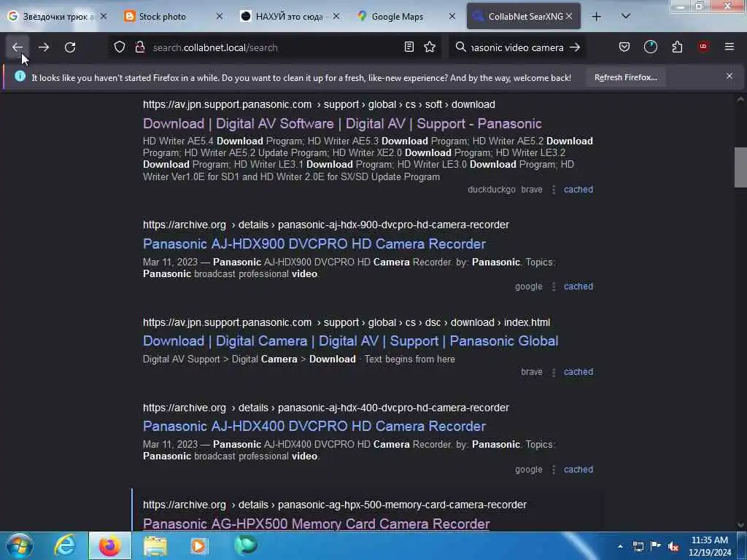Viewport: 747px width, 560px height.
Task: Switch to the Stock photo tab
Action: pyautogui.click(x=174, y=17)
